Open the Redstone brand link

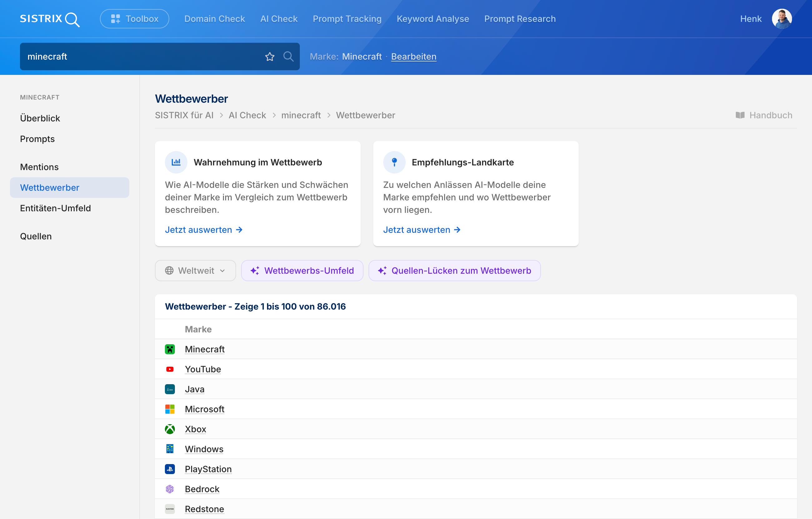[x=204, y=509]
